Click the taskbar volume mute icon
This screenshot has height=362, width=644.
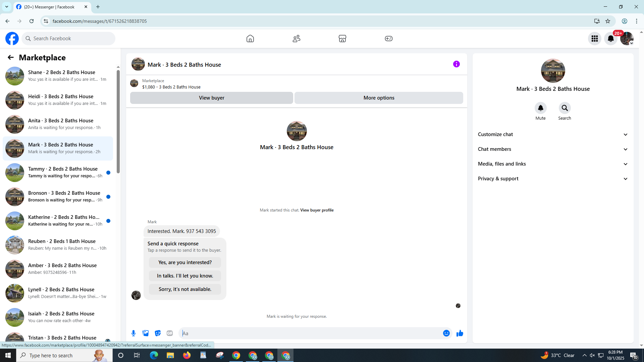pyautogui.click(x=592, y=355)
